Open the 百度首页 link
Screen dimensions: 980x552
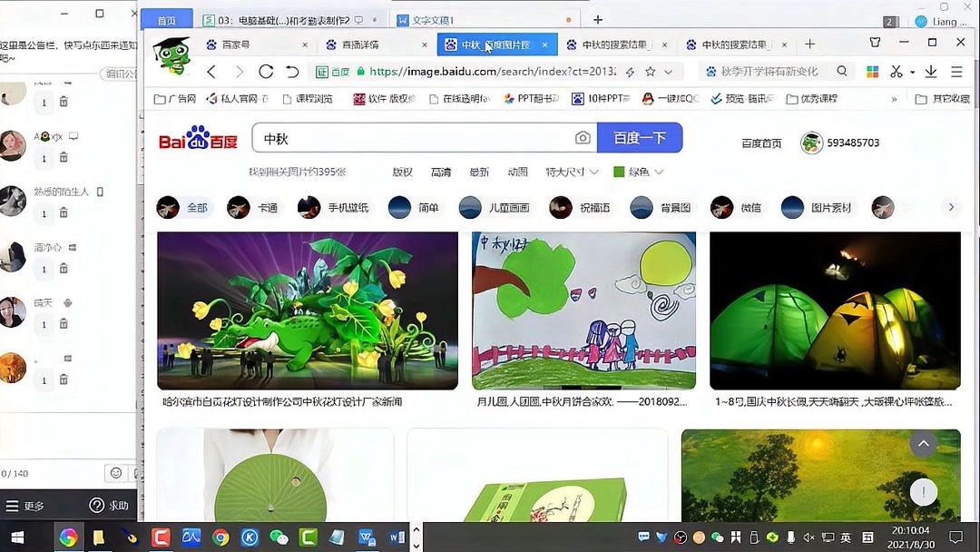(x=760, y=143)
